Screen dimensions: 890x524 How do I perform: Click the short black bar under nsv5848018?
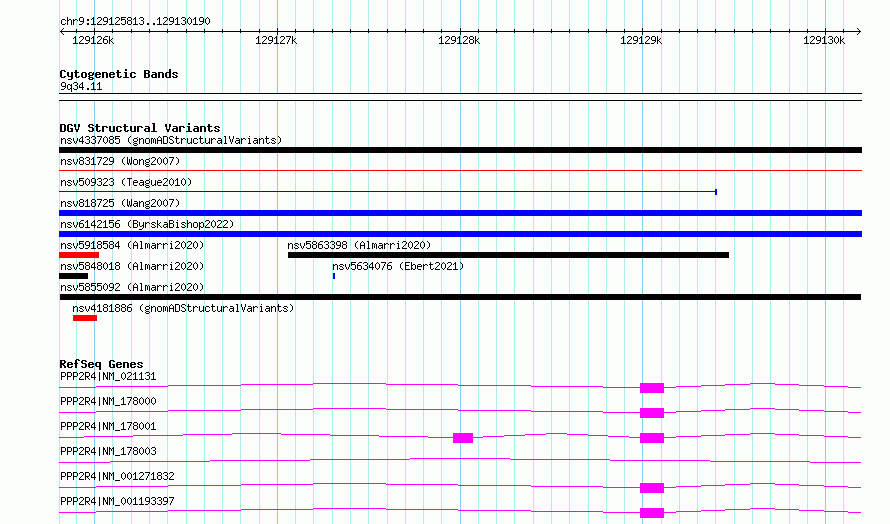pos(73,276)
